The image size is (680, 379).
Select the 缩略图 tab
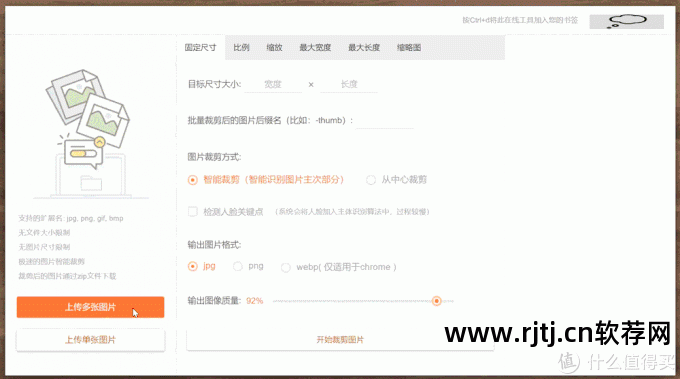tap(409, 47)
